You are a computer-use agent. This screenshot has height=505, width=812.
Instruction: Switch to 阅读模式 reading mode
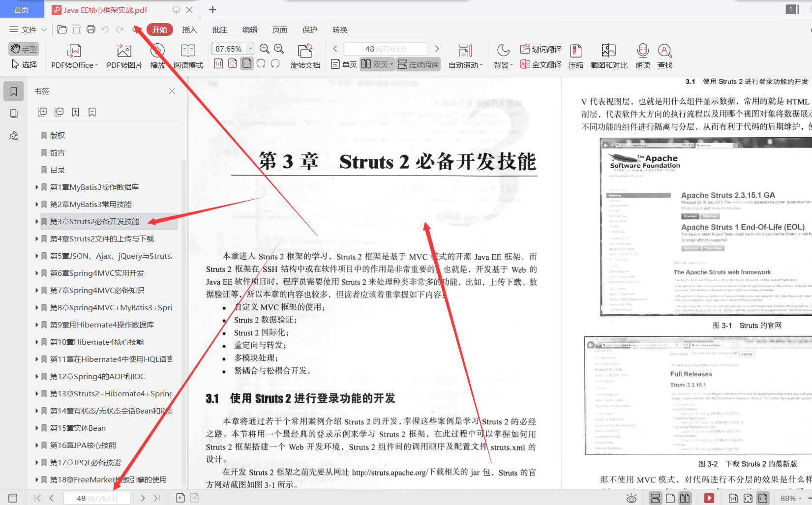(x=188, y=56)
